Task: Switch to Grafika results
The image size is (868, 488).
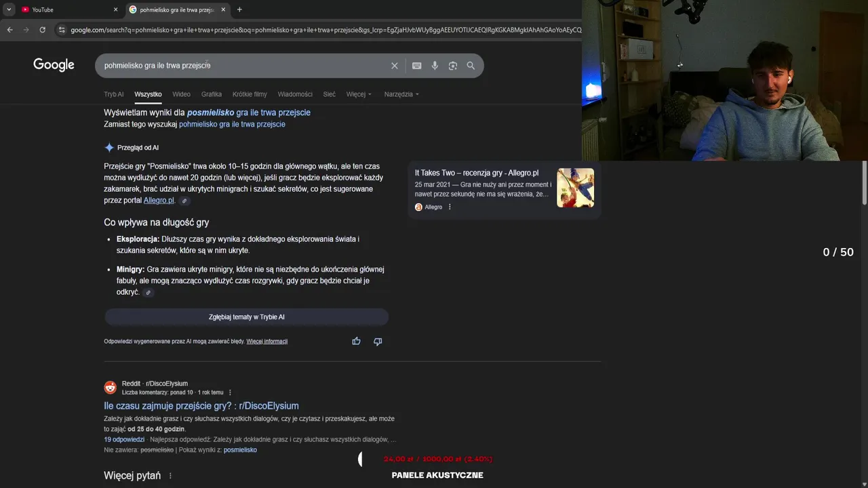Action: coord(212,94)
